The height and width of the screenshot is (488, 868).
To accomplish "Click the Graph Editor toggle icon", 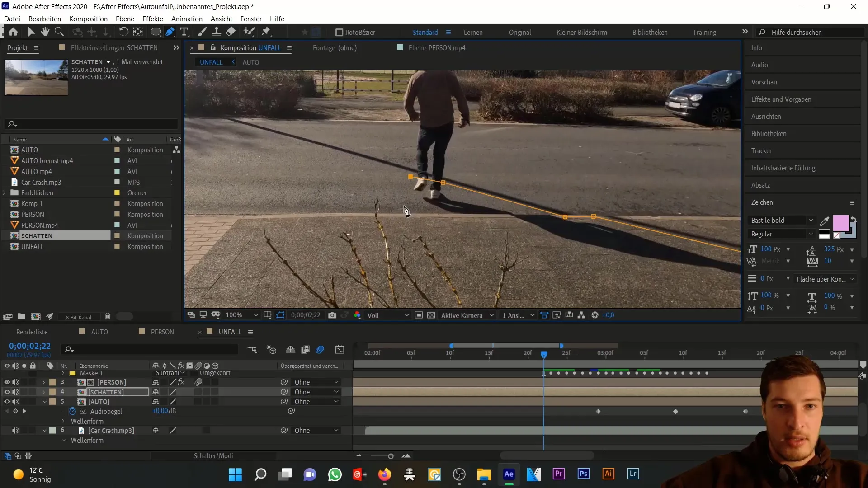I will coord(340,350).
